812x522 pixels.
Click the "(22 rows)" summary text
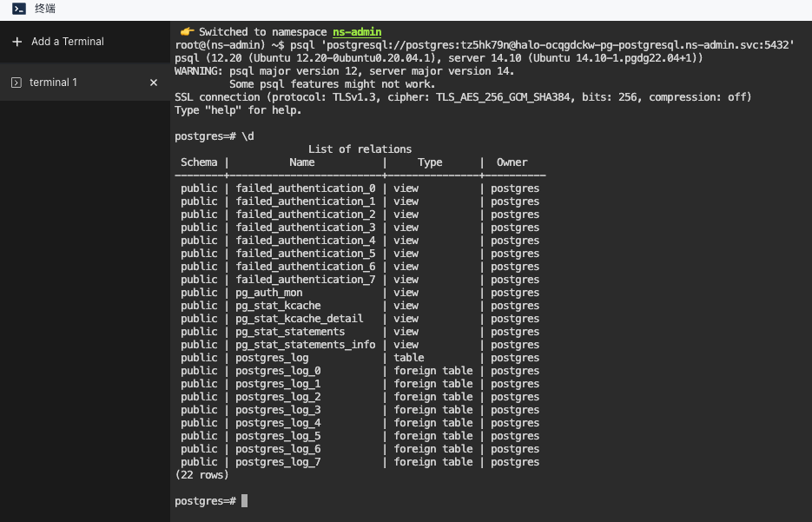(x=201, y=474)
